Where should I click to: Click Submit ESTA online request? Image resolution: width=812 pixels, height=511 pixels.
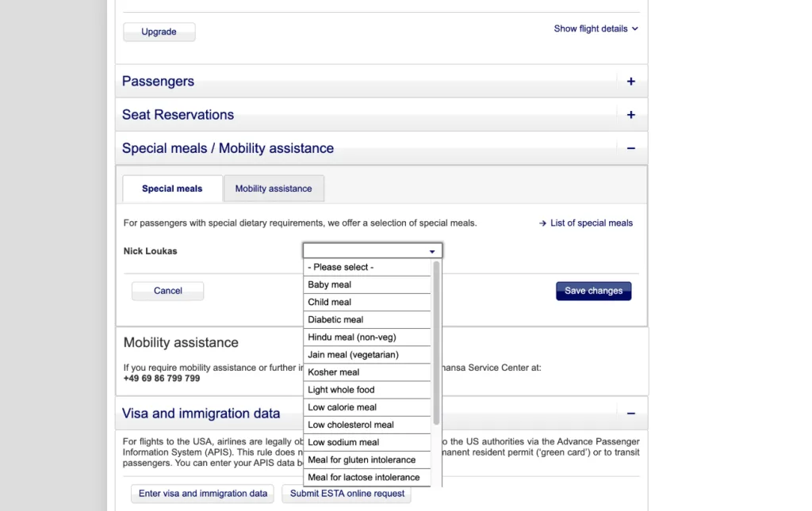347,494
